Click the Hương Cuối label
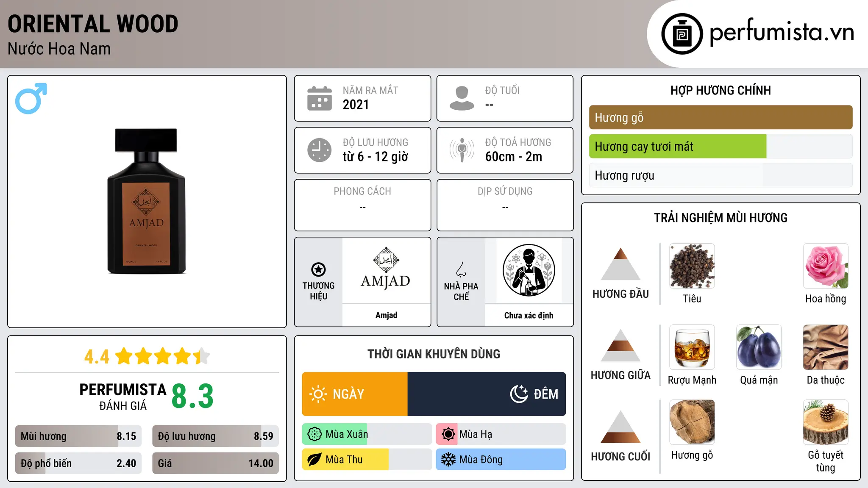This screenshot has width=868, height=488. tap(620, 457)
